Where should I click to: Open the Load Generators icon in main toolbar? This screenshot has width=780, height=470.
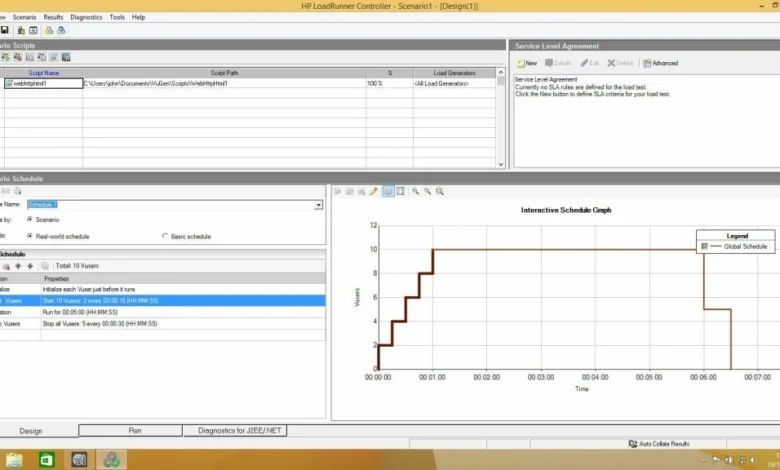coord(21,30)
